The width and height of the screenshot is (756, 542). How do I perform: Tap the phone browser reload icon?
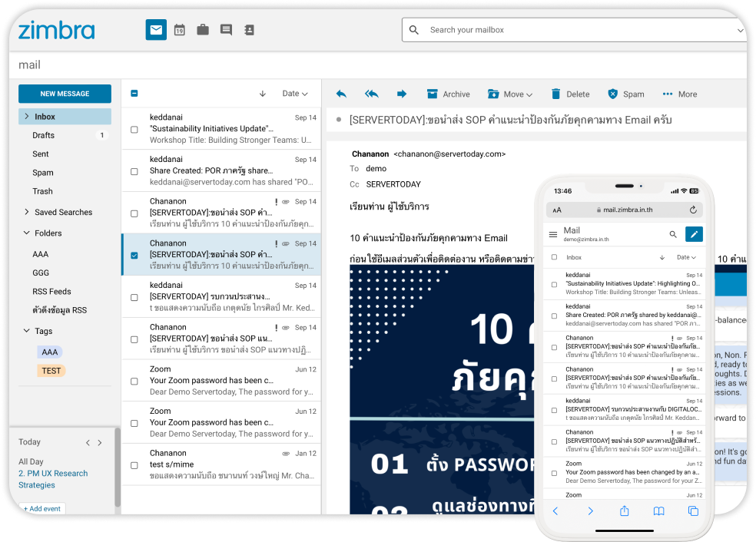click(x=693, y=210)
